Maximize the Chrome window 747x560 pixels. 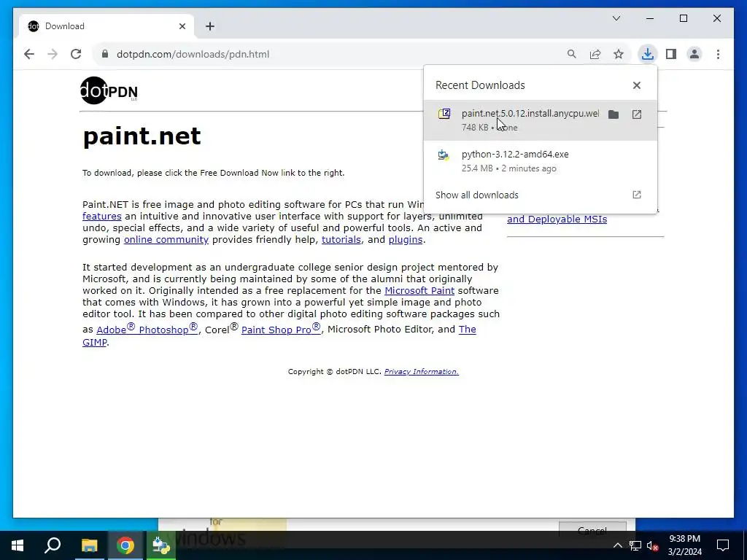pos(683,18)
